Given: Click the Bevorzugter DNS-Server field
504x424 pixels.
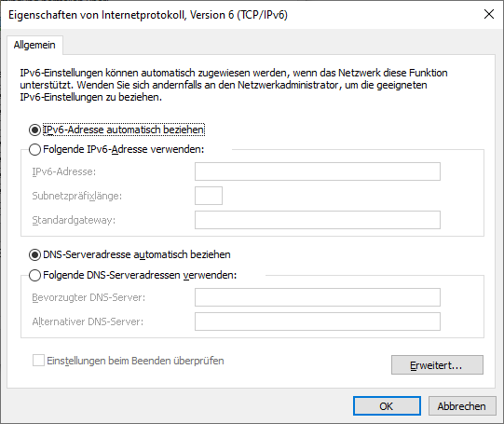Looking at the screenshot, I should tap(318, 297).
